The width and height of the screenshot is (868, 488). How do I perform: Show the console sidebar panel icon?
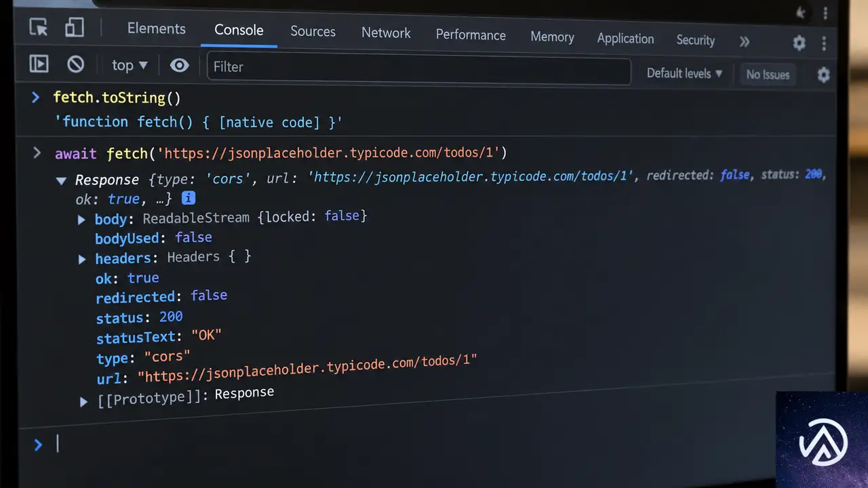pos(39,64)
